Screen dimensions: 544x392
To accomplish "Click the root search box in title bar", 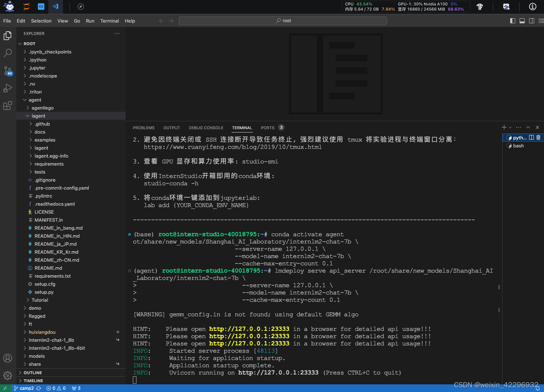I will [283, 20].
